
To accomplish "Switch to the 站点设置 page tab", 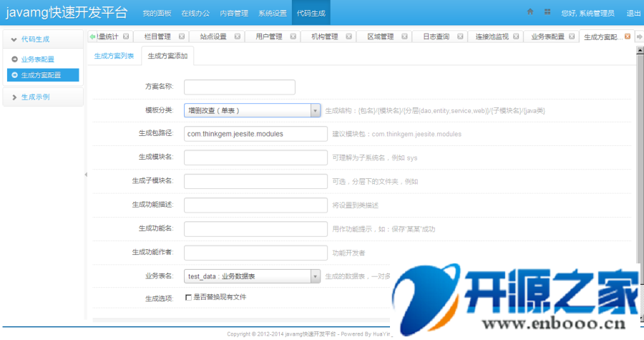I will click(213, 37).
